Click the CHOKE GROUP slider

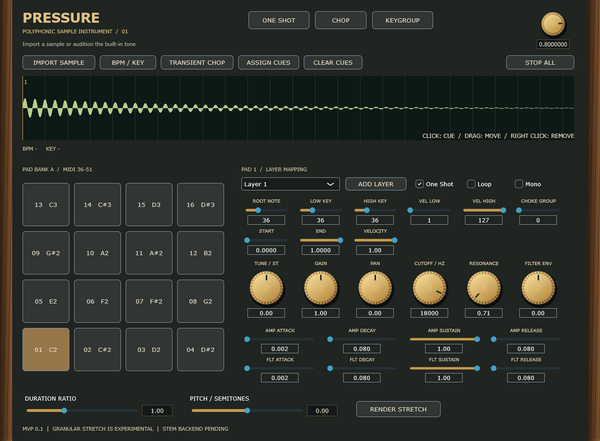click(x=538, y=210)
